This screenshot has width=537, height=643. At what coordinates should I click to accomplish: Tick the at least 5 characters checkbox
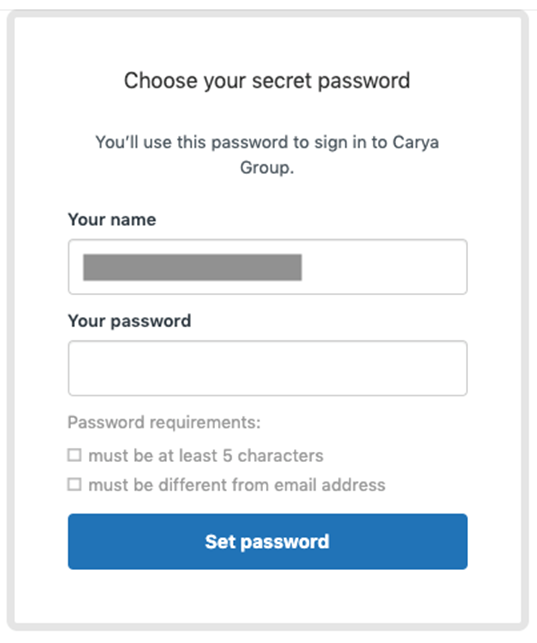[x=74, y=455]
